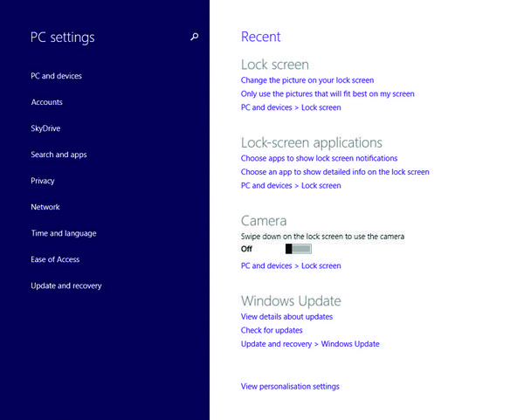The height and width of the screenshot is (420, 524).
Task: Click Change the picture on your lock screen
Action: pyautogui.click(x=307, y=80)
